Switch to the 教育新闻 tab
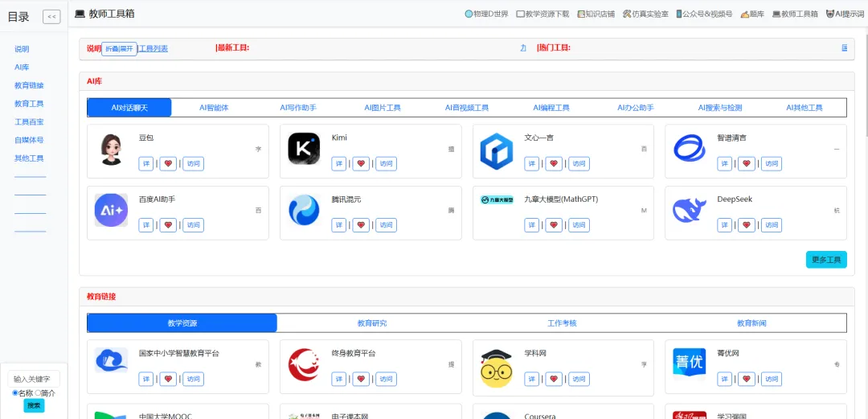 click(x=751, y=323)
